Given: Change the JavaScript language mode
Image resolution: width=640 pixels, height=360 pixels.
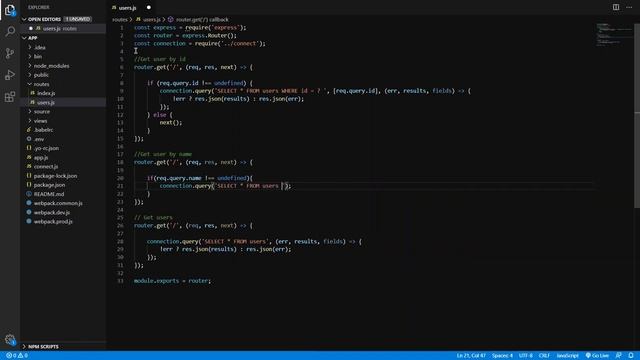Looking at the screenshot, I should (x=567, y=356).
